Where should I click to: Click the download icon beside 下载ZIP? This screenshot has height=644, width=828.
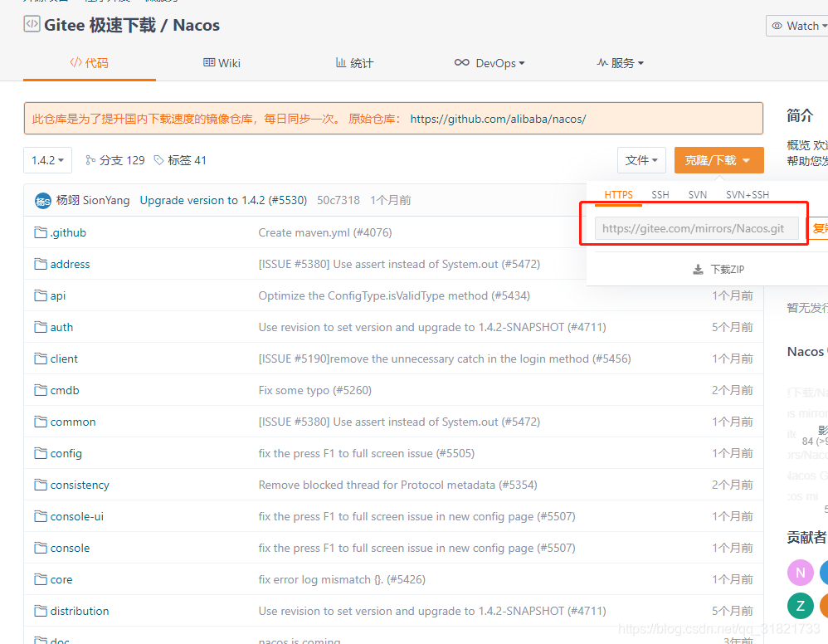tap(698, 270)
